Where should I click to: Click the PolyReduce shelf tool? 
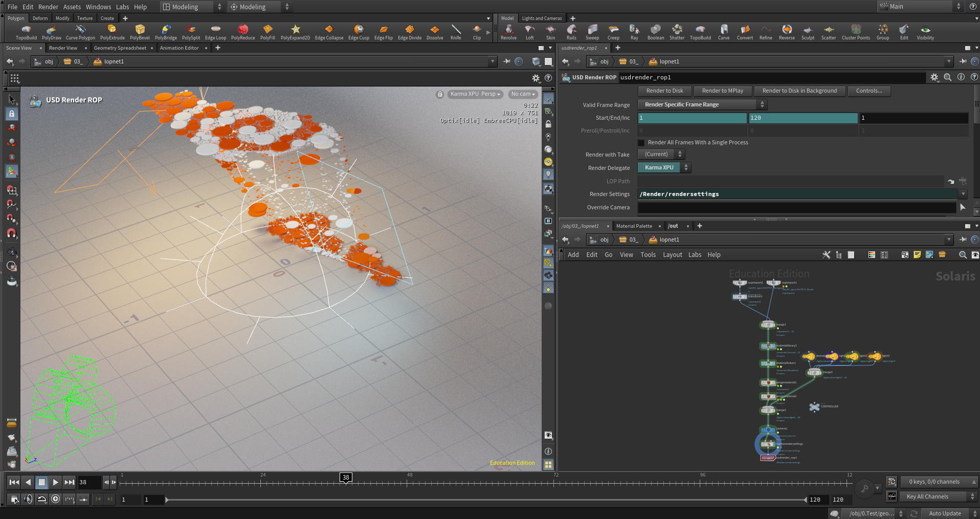[243, 32]
